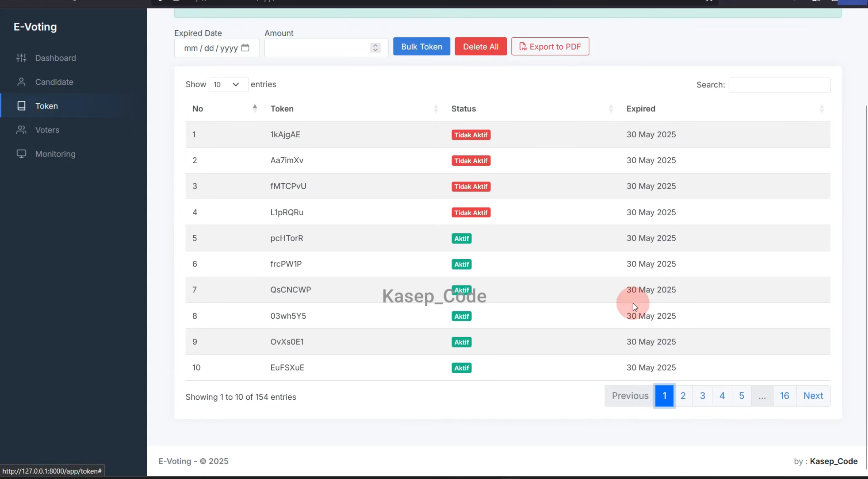Go to Next page
The width and height of the screenshot is (868, 479).
[x=813, y=396]
